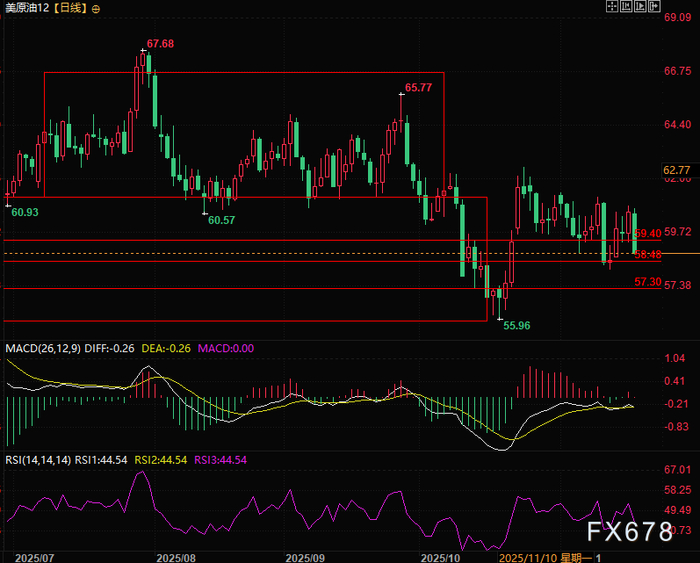The image size is (700, 563).
Task: Click the MACD(26,12,9) indicator label
Action: tap(43, 348)
